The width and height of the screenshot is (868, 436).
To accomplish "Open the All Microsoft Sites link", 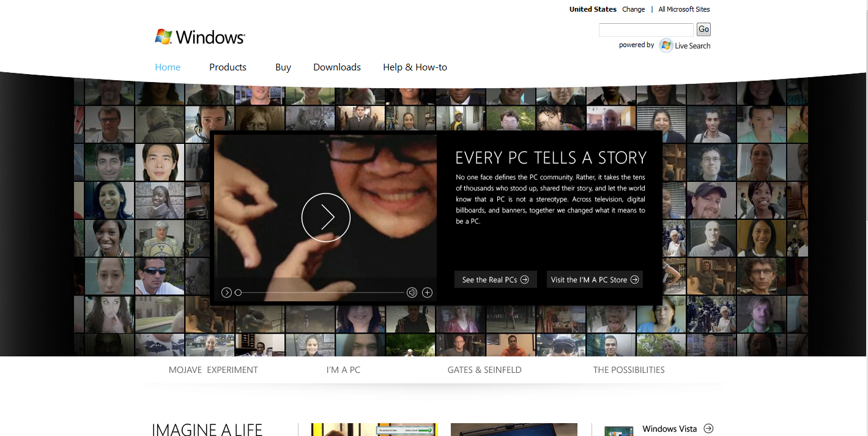I will (x=684, y=9).
